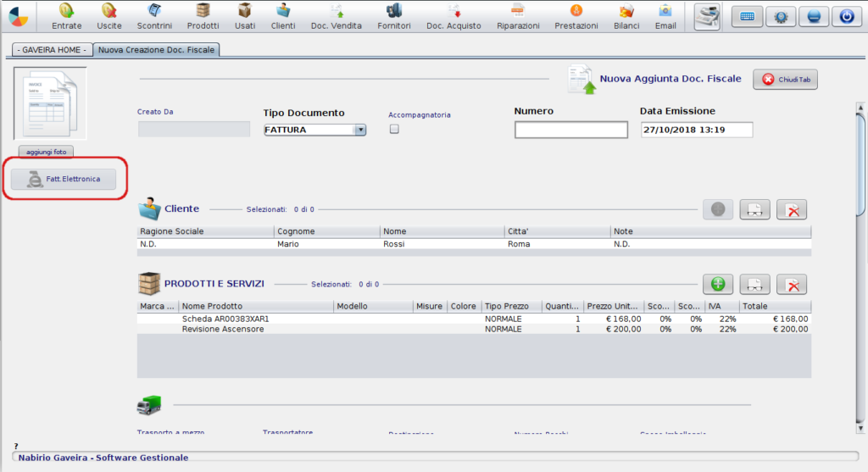Remove product with red X button

pyautogui.click(x=792, y=284)
